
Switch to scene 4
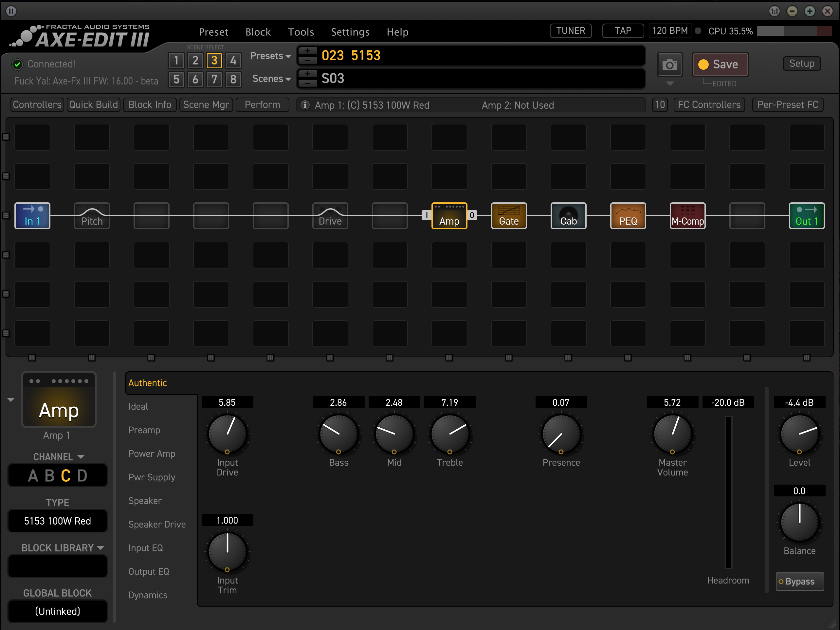tap(233, 60)
